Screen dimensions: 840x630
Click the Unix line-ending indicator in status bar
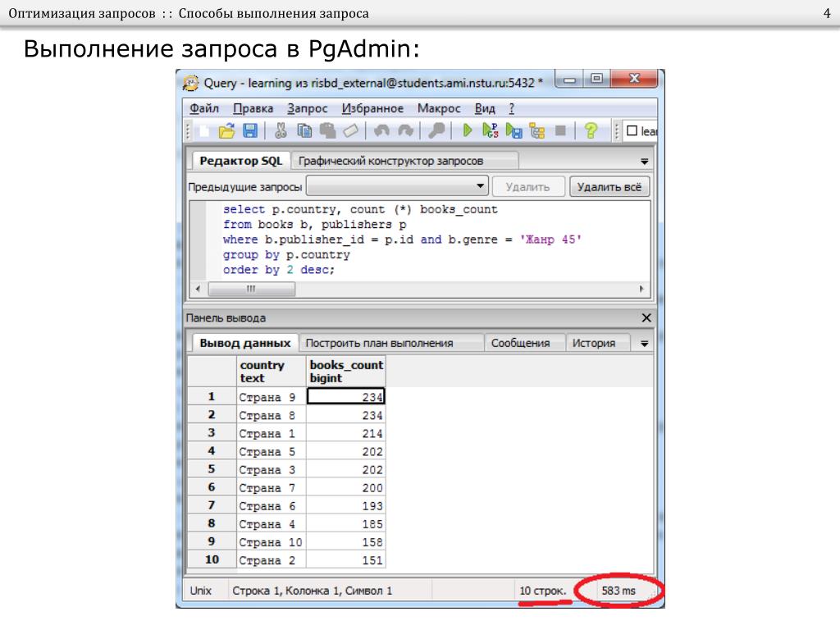click(x=201, y=591)
